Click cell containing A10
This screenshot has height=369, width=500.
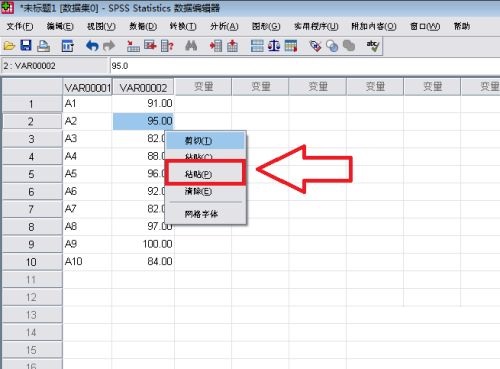(87, 262)
